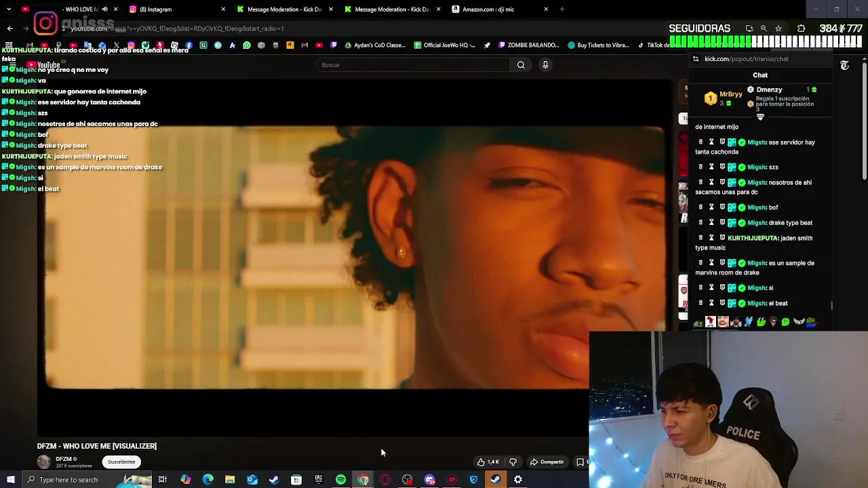This screenshot has width=868, height=488.
Task: Open the Discord icon in taskbar
Action: coord(429,480)
